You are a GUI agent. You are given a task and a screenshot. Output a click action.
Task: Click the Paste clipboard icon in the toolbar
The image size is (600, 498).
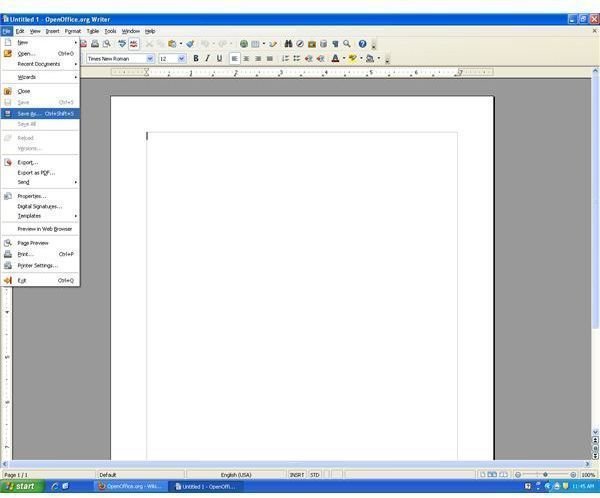tap(172, 44)
